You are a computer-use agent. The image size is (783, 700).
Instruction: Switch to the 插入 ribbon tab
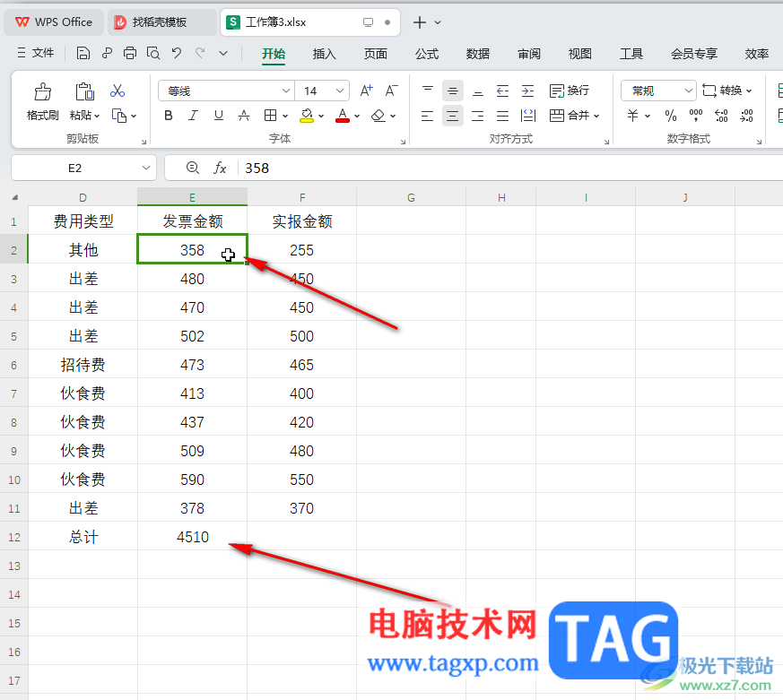coord(324,54)
